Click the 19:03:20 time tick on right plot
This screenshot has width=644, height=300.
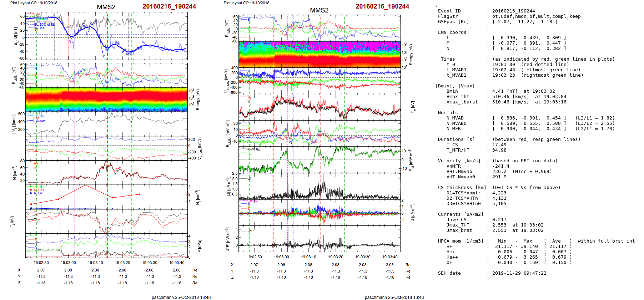click(336, 257)
